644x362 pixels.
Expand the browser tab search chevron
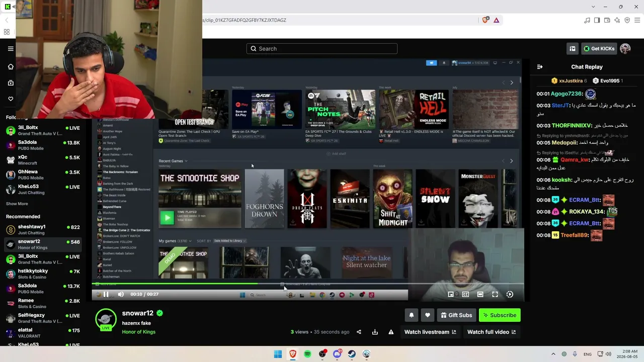593,7
